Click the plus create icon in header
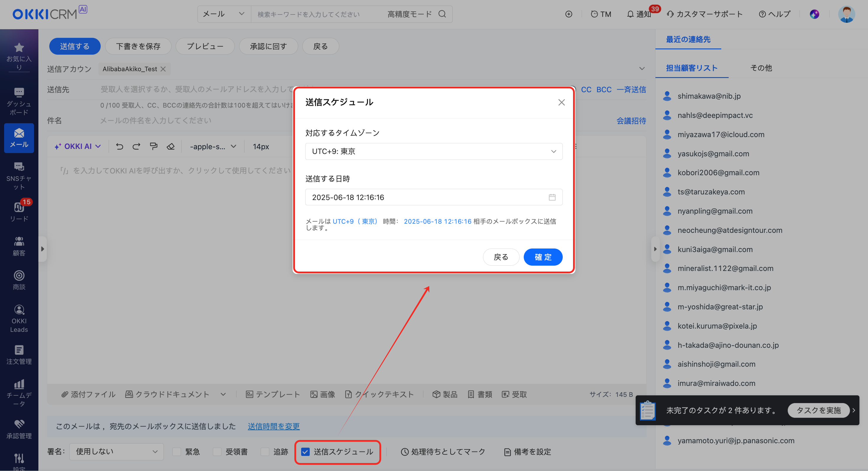The image size is (868, 471). [x=569, y=14]
